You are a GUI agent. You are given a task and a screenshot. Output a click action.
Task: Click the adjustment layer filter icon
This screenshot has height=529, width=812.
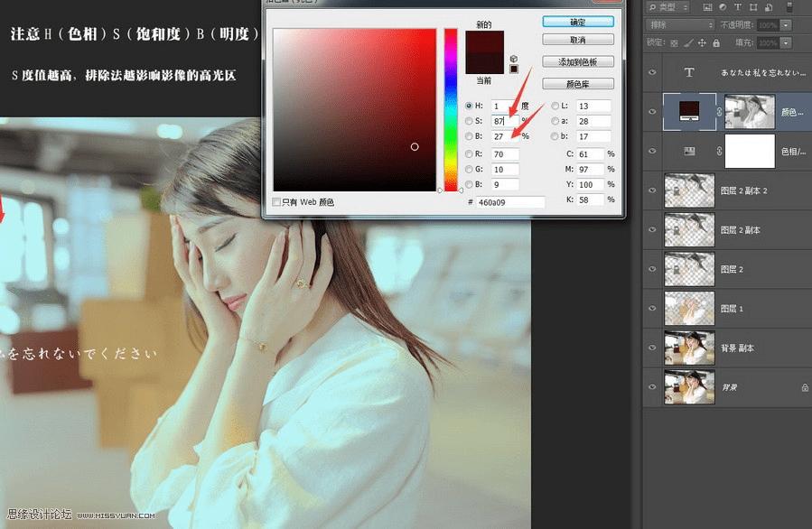pos(723,8)
